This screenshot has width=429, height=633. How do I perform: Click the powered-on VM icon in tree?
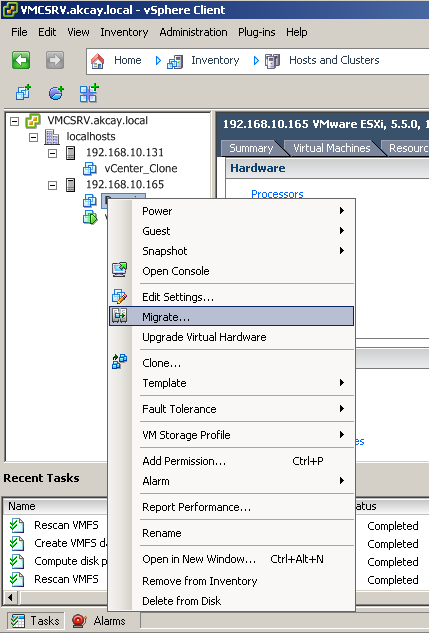90,217
